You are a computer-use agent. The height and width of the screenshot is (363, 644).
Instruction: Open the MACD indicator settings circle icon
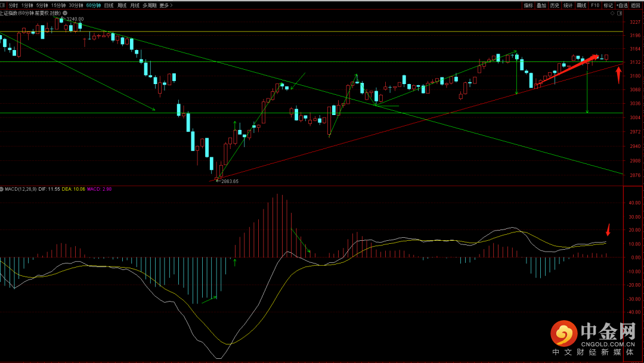[x=2, y=189]
